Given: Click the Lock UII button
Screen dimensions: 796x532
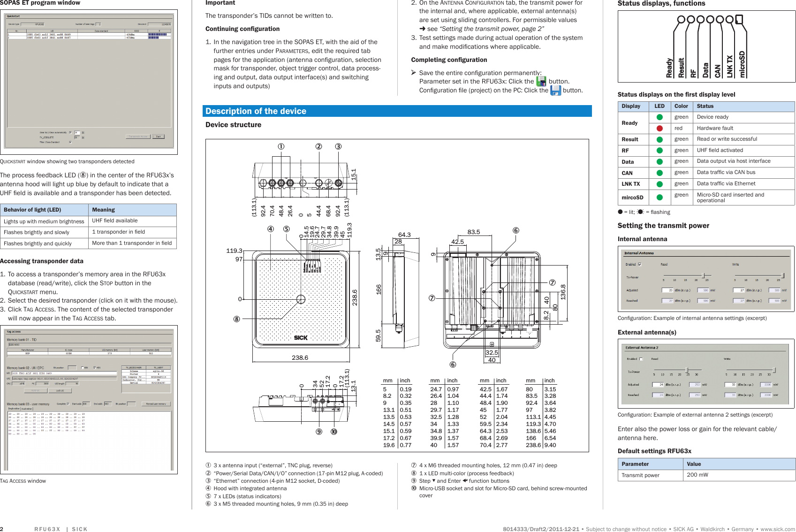Looking at the screenshot, I should pyautogui.click(x=60, y=390).
